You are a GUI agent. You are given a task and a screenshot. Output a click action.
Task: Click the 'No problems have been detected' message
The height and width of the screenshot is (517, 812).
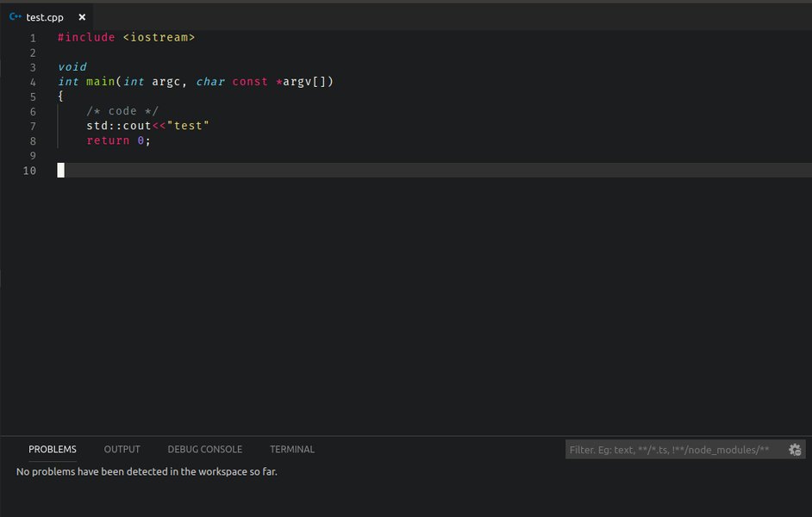[x=147, y=471]
